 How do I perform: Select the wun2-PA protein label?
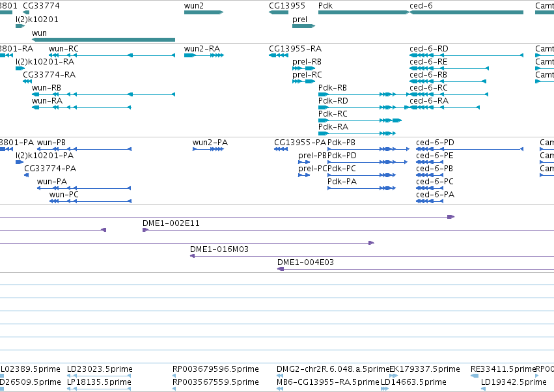[x=210, y=143]
